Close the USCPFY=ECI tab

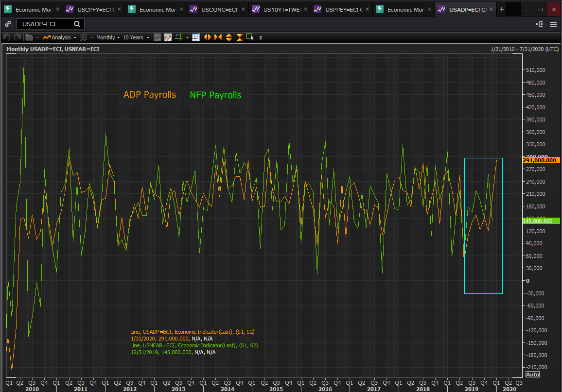120,9
